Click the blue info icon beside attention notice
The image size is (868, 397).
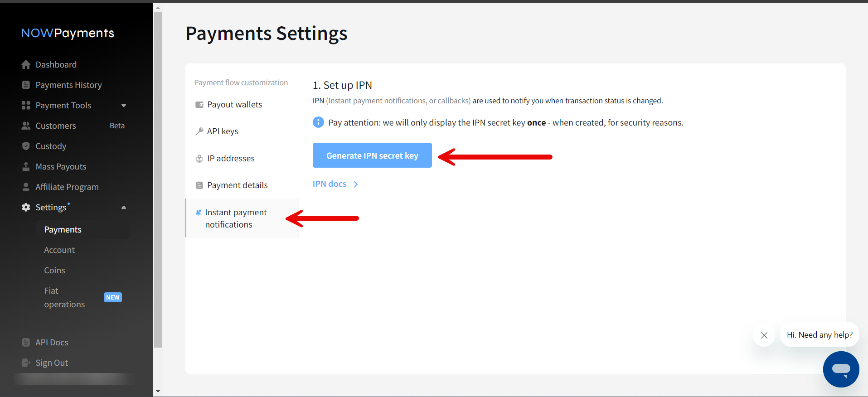[x=318, y=122]
